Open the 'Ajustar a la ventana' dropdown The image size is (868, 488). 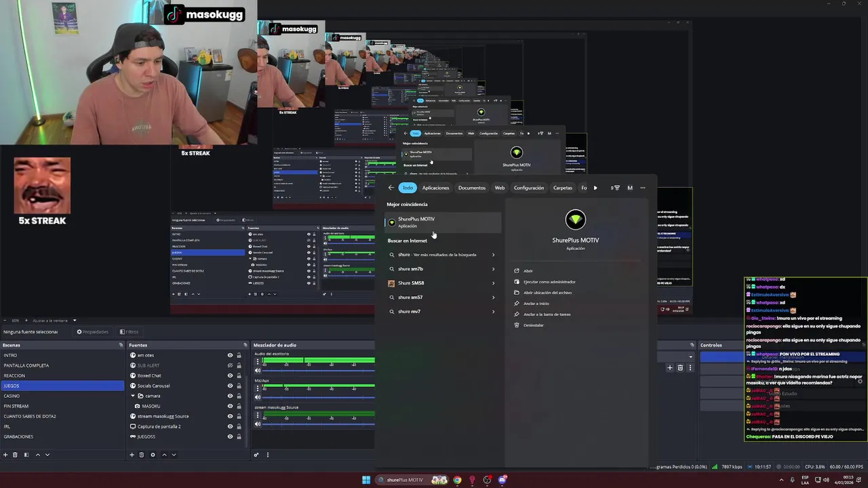point(54,321)
